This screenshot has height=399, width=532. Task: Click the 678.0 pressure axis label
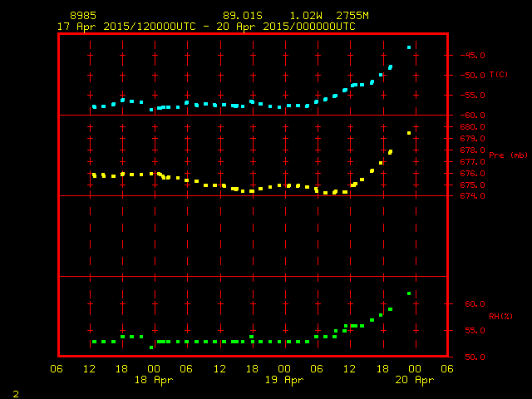coord(473,150)
